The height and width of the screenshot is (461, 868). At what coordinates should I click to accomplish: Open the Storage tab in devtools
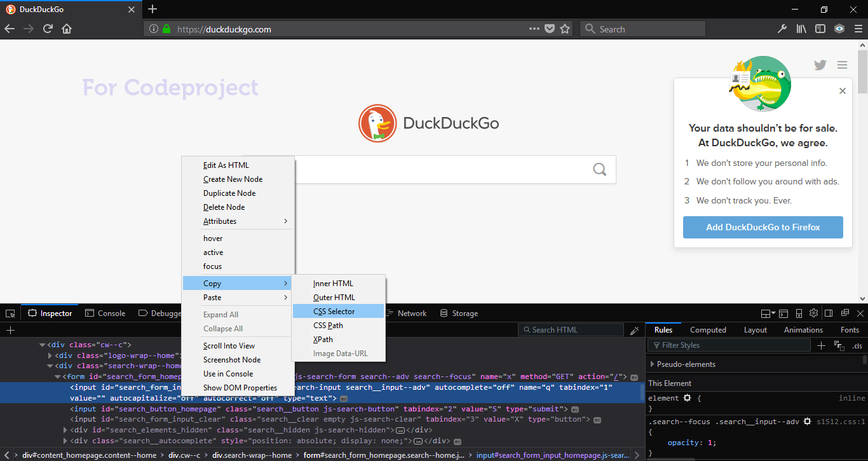coord(458,313)
